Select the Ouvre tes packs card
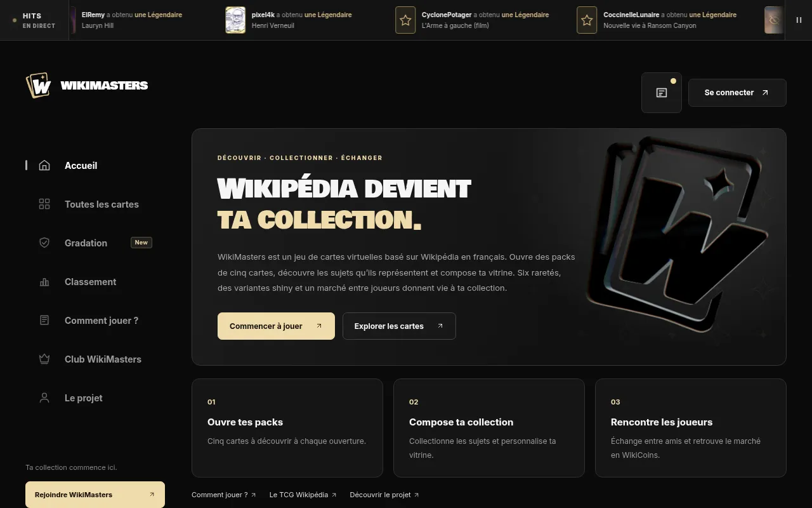 click(x=287, y=428)
